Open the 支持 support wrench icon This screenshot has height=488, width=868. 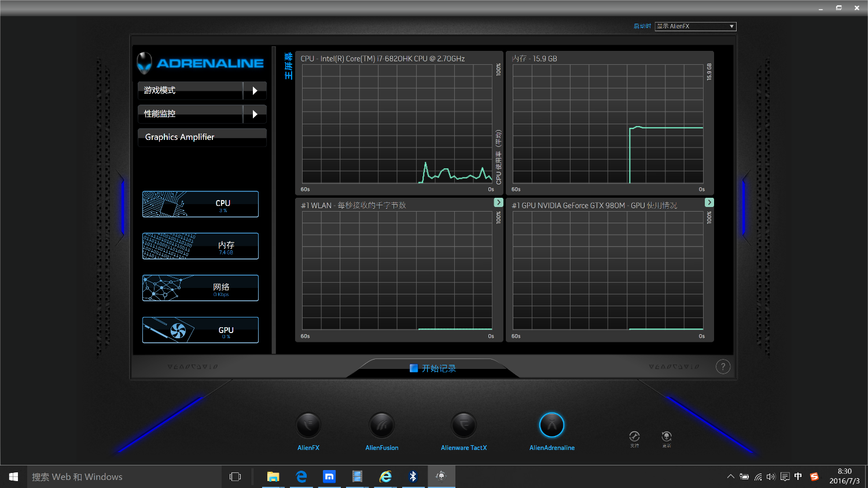pyautogui.click(x=634, y=437)
